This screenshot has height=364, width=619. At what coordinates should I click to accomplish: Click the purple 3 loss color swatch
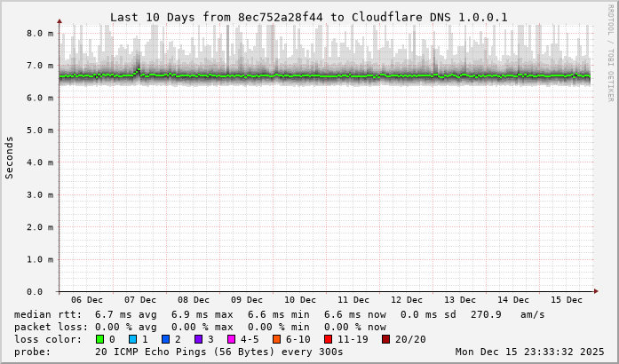tap(199, 339)
